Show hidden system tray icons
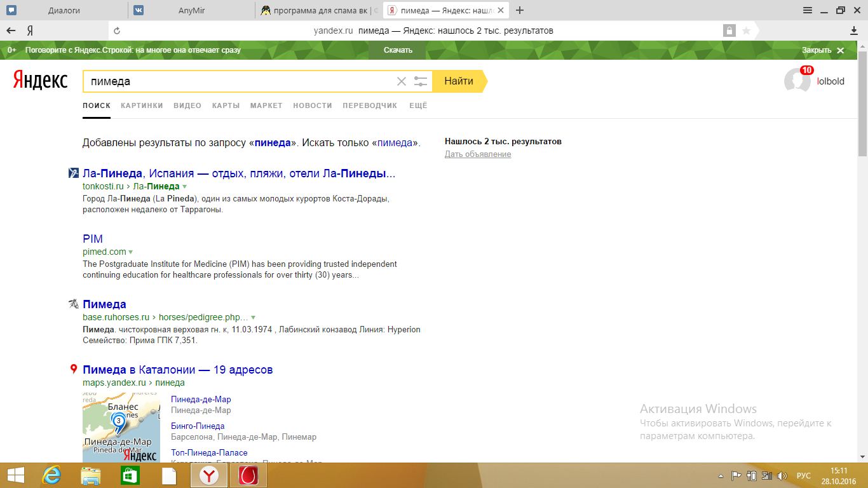 pos(720,476)
